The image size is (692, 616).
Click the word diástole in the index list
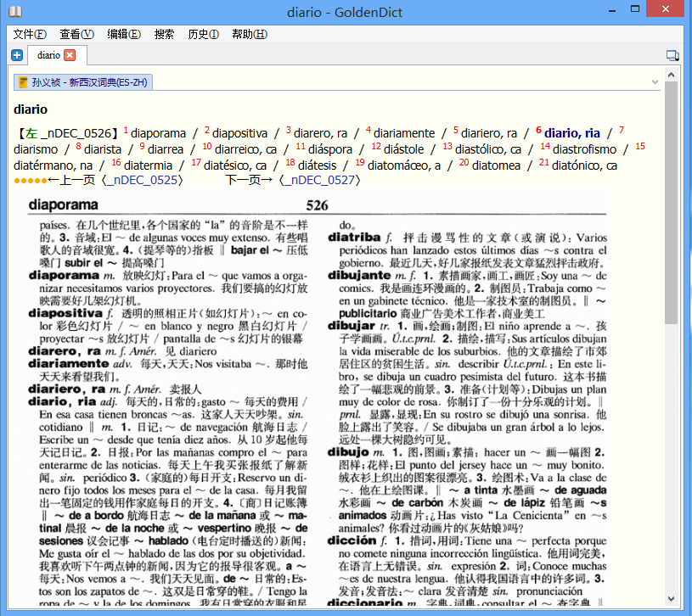[x=404, y=149]
